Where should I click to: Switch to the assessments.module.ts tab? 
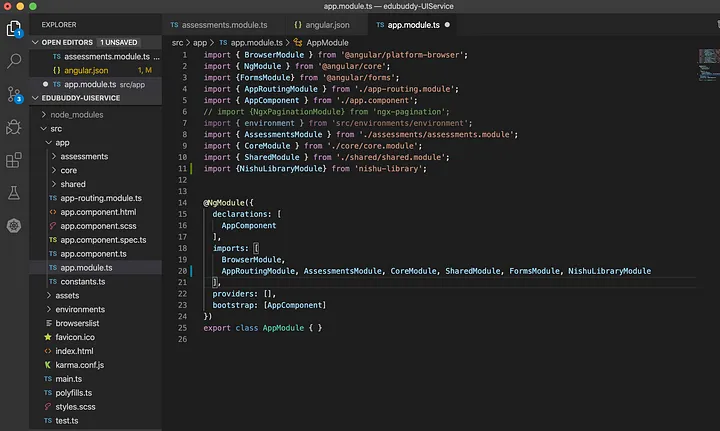(x=222, y=24)
